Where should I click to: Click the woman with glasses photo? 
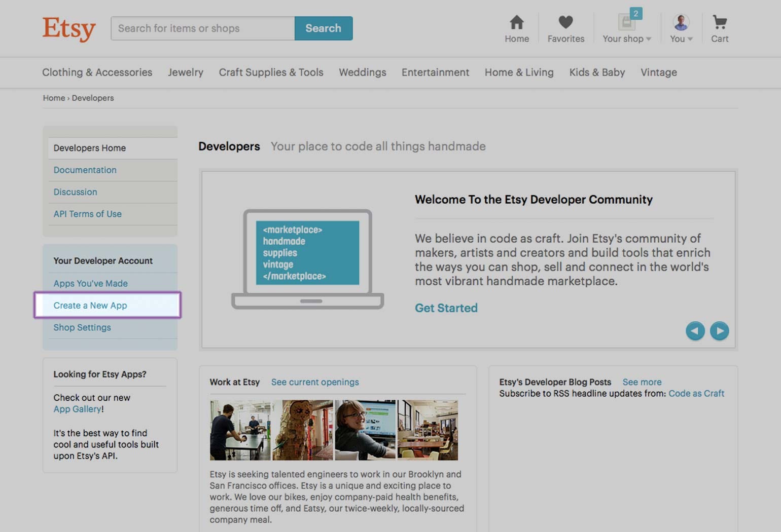365,430
